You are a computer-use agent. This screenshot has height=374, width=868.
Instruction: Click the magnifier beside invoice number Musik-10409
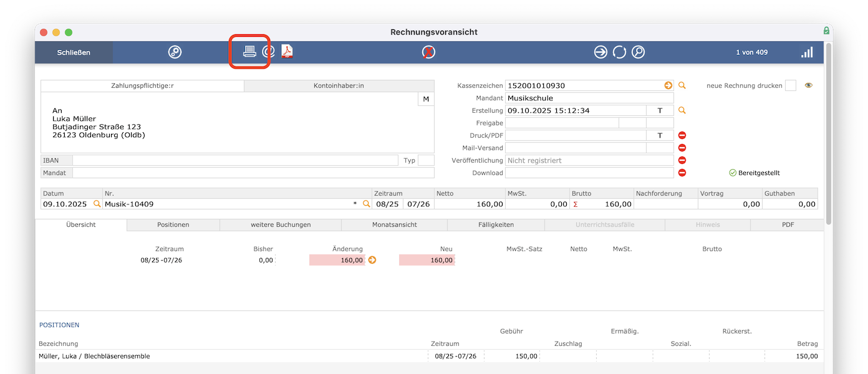click(367, 204)
